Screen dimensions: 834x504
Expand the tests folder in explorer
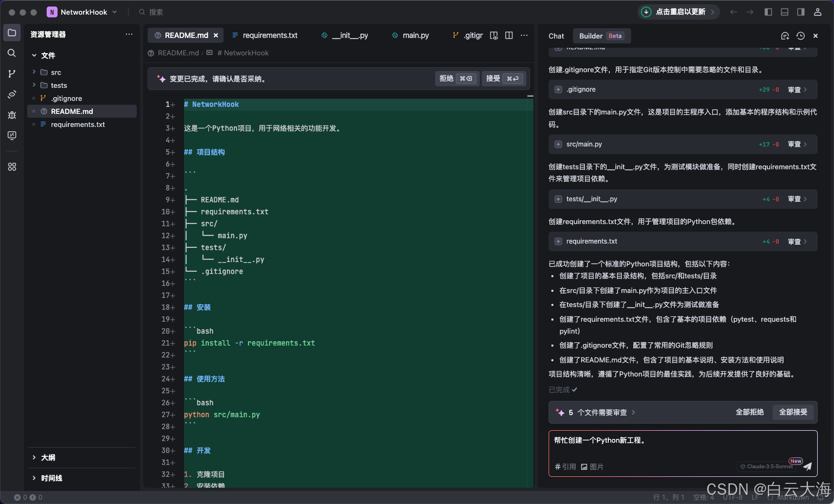(34, 85)
